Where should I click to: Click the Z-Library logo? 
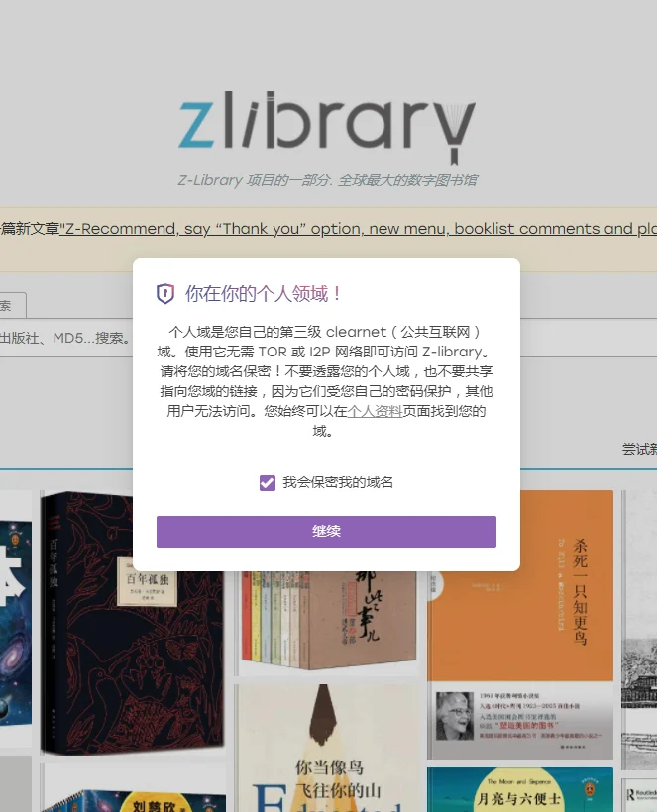pyautogui.click(x=327, y=128)
